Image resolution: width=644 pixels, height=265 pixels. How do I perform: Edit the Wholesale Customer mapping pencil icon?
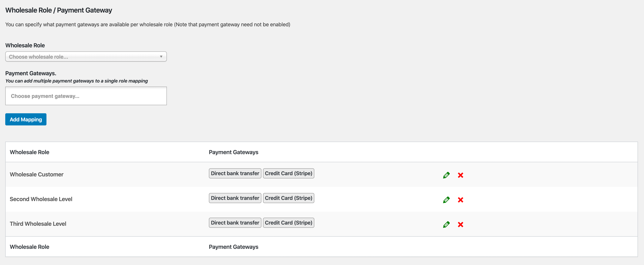pyautogui.click(x=446, y=175)
